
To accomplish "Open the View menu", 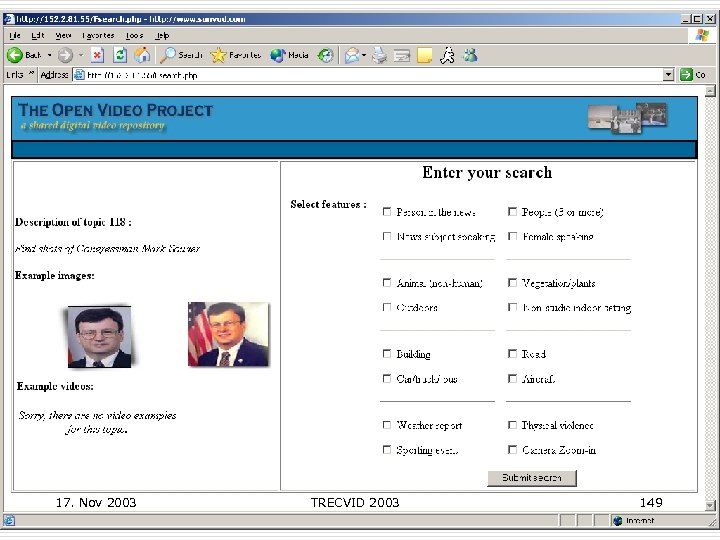I will click(x=63, y=35).
